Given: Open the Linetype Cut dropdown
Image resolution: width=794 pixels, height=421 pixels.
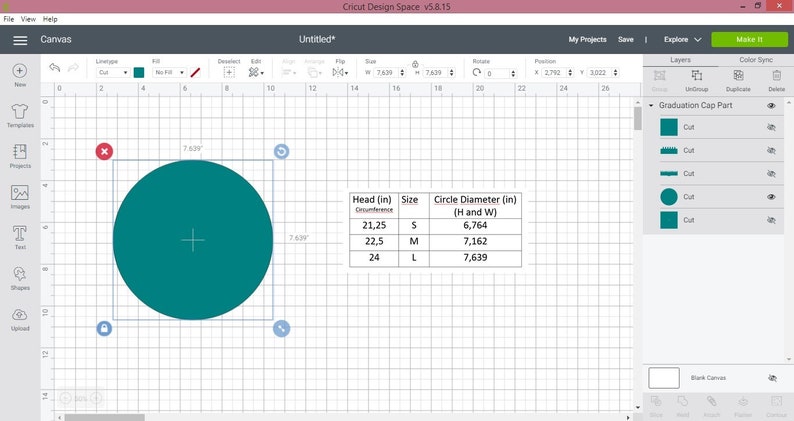Looking at the screenshot, I should [x=113, y=72].
